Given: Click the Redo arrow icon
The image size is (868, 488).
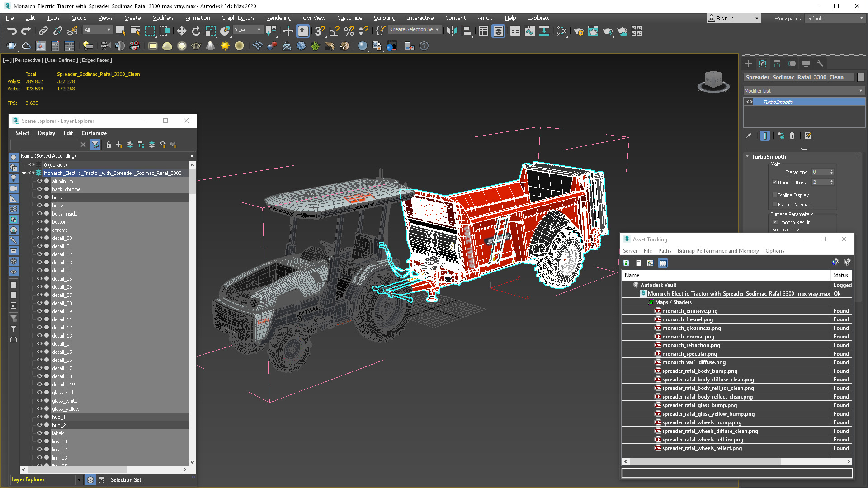Looking at the screenshot, I should (26, 31).
